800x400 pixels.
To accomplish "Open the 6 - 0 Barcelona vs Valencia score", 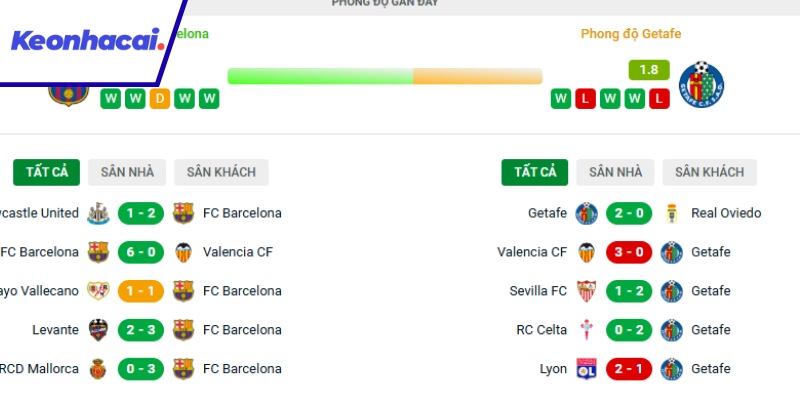I will 141,252.
